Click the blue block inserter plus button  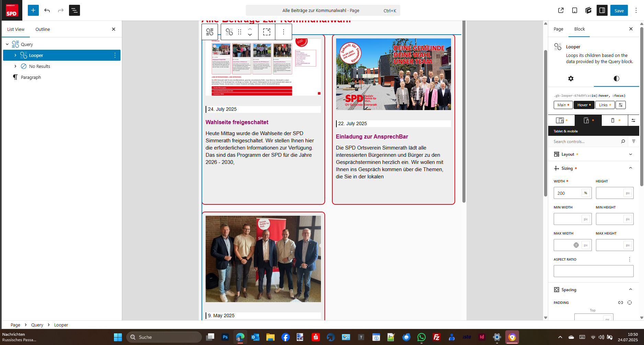pyautogui.click(x=33, y=10)
